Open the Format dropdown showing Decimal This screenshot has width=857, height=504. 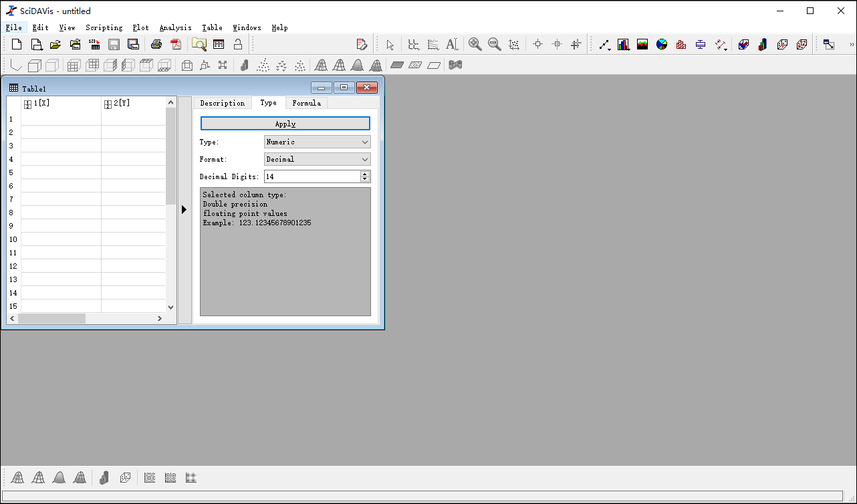click(318, 159)
